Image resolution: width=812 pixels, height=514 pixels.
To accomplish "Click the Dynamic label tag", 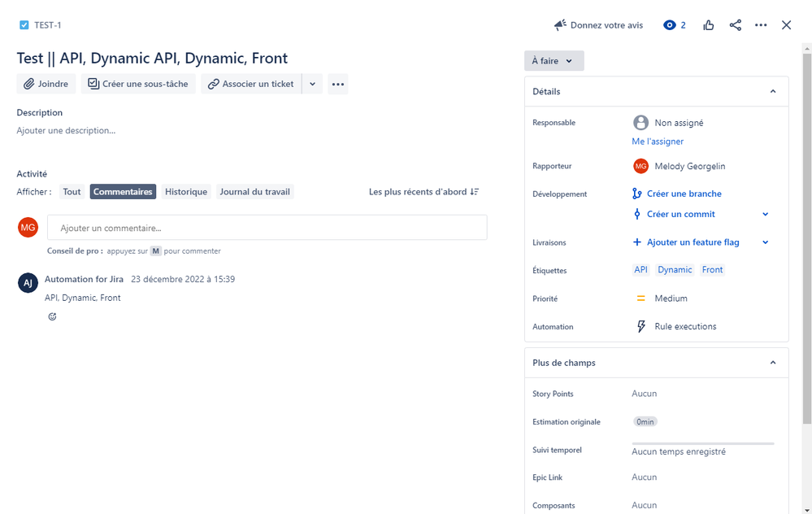I will [675, 270].
